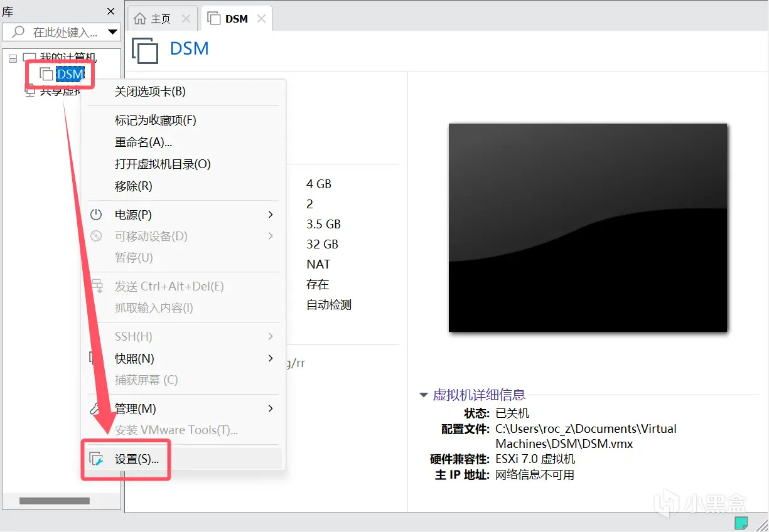769x532 pixels.
Task: Click the 4 GB memory value
Action: pos(319,184)
